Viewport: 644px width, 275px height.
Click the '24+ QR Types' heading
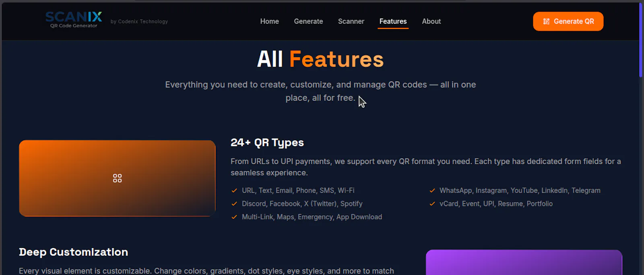(x=267, y=142)
